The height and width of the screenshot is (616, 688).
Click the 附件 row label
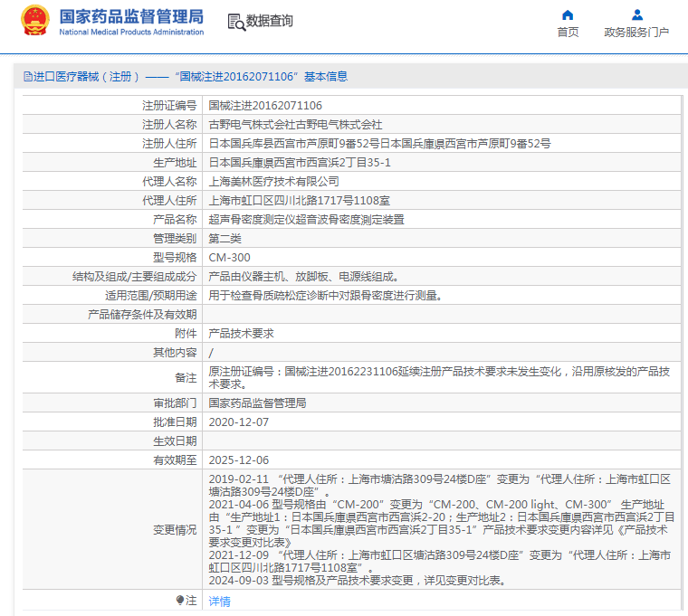[x=186, y=334]
